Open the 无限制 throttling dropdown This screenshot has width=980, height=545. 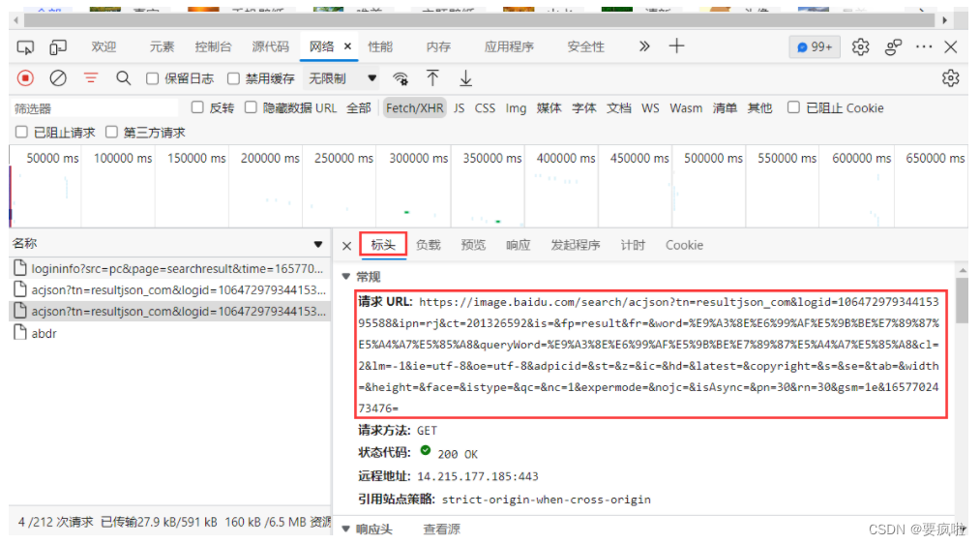point(342,78)
